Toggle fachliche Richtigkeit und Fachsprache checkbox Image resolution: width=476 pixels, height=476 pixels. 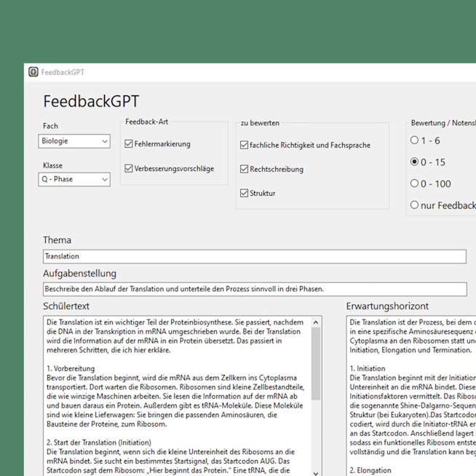(244, 145)
